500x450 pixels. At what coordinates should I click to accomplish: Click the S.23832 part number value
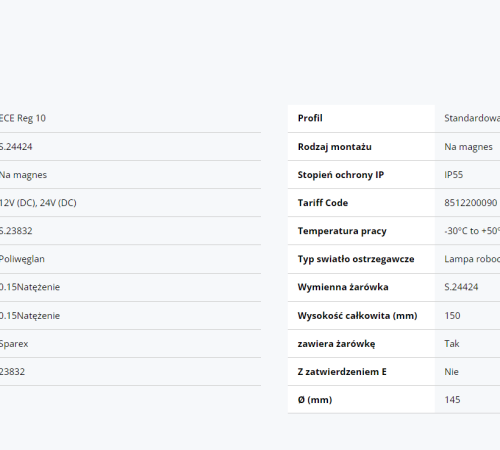pyautogui.click(x=16, y=231)
